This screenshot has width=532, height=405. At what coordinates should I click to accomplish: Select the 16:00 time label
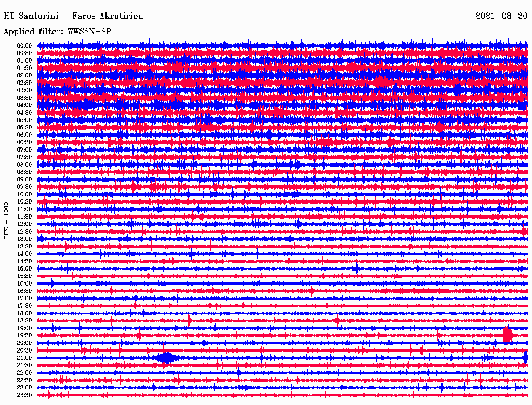[24, 283]
